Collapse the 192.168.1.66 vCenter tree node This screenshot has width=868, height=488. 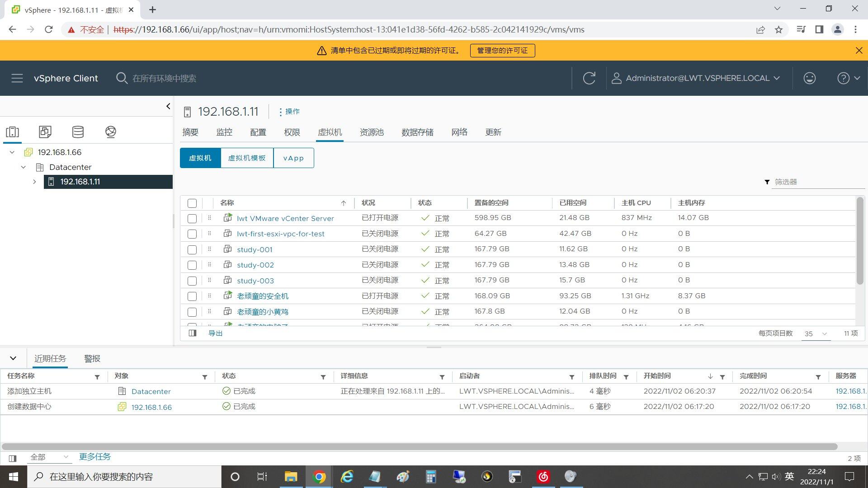coord(12,152)
